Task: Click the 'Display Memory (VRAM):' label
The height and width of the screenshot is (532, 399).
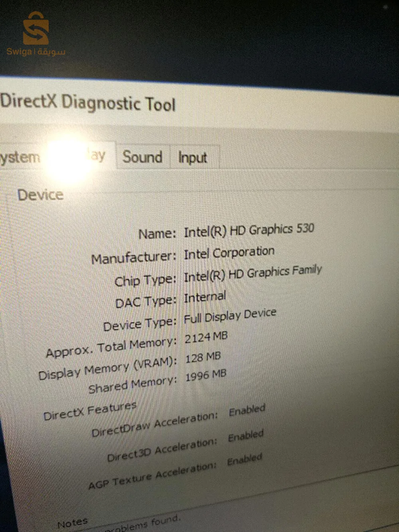Action: tap(108, 368)
